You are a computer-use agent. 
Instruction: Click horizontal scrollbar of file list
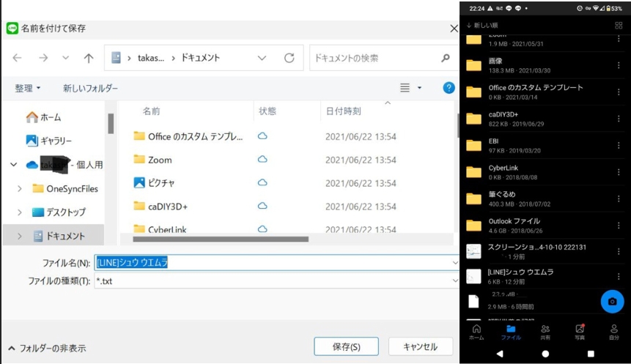click(221, 239)
